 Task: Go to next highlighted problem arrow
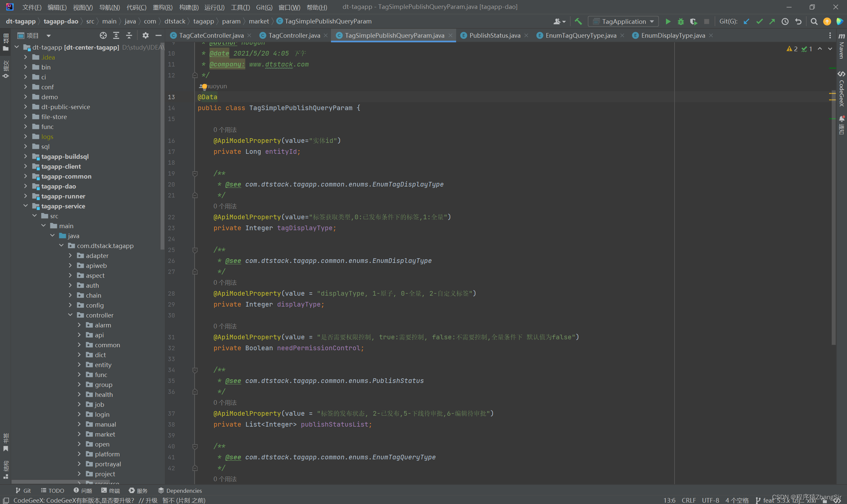click(x=830, y=49)
